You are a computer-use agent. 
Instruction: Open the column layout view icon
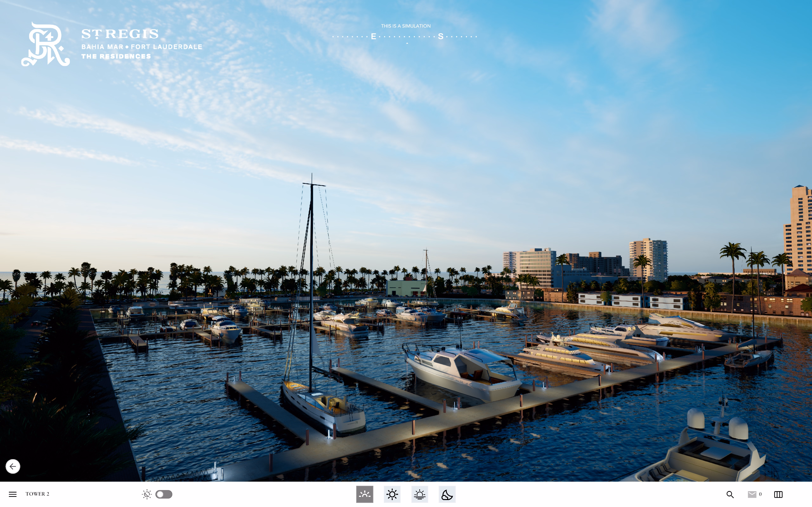pyautogui.click(x=778, y=494)
